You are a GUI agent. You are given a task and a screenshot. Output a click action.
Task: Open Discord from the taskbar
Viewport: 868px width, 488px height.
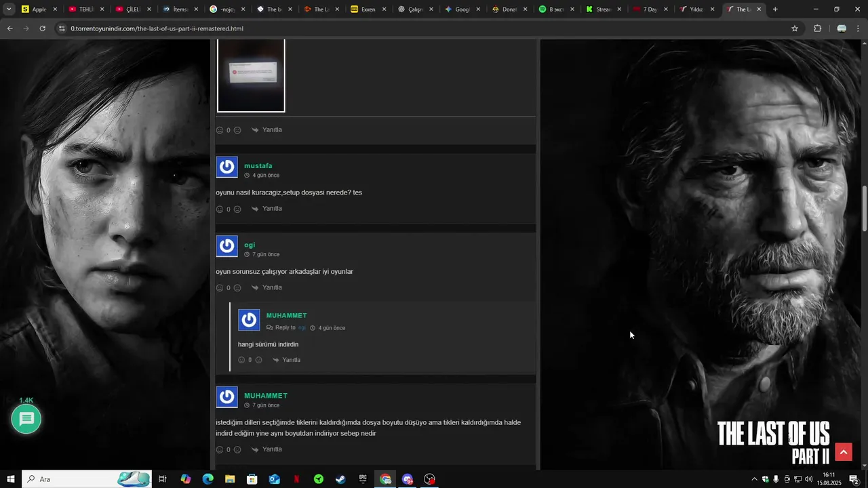coord(408,479)
